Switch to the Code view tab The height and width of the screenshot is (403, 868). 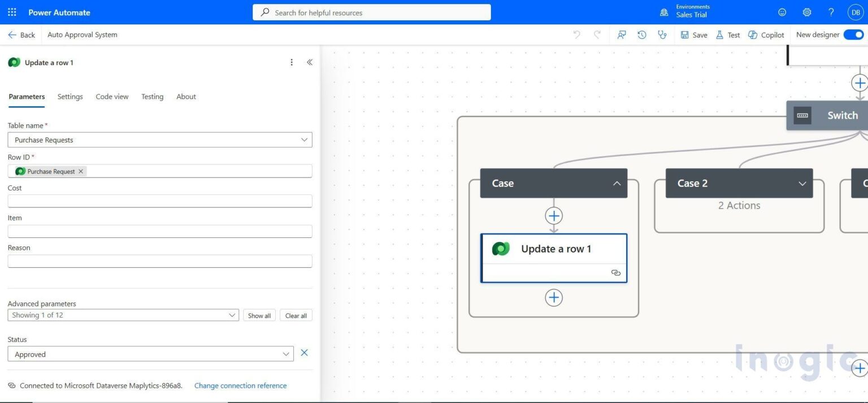112,97
